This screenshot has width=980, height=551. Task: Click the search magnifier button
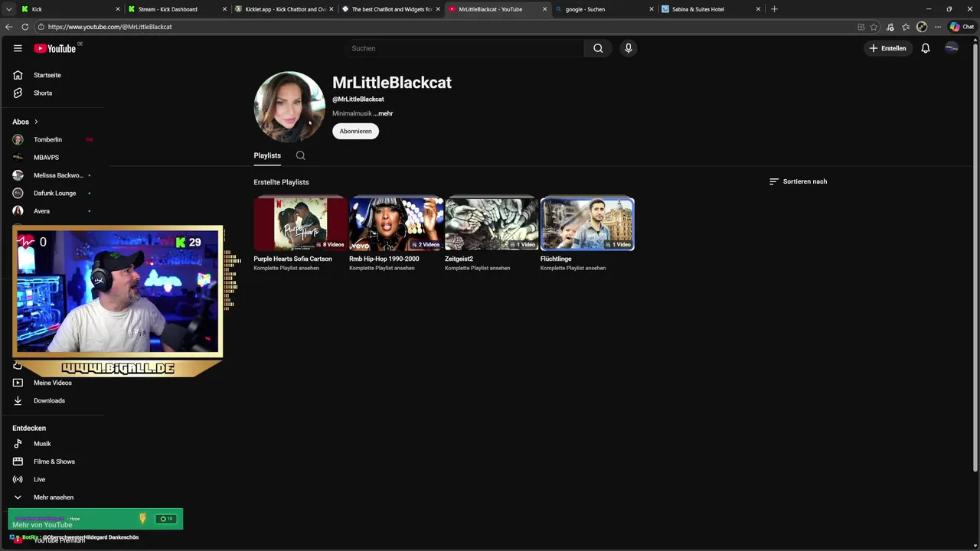coord(598,48)
